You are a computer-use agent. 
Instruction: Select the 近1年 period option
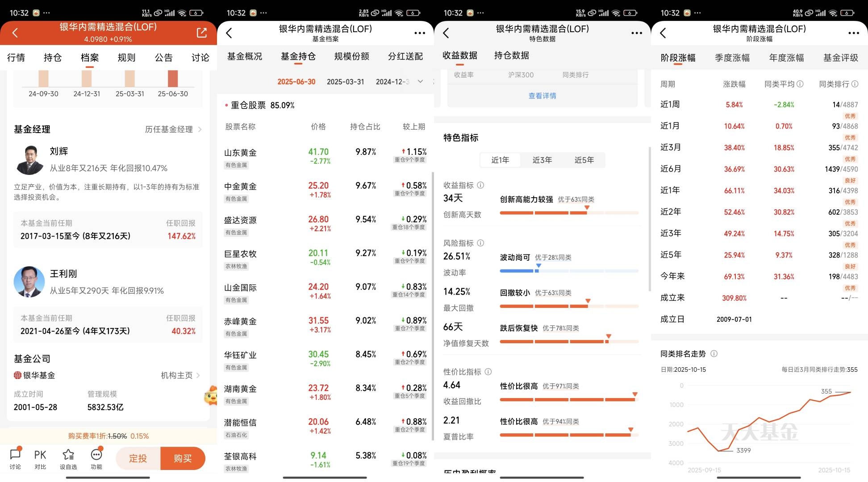[500, 160]
